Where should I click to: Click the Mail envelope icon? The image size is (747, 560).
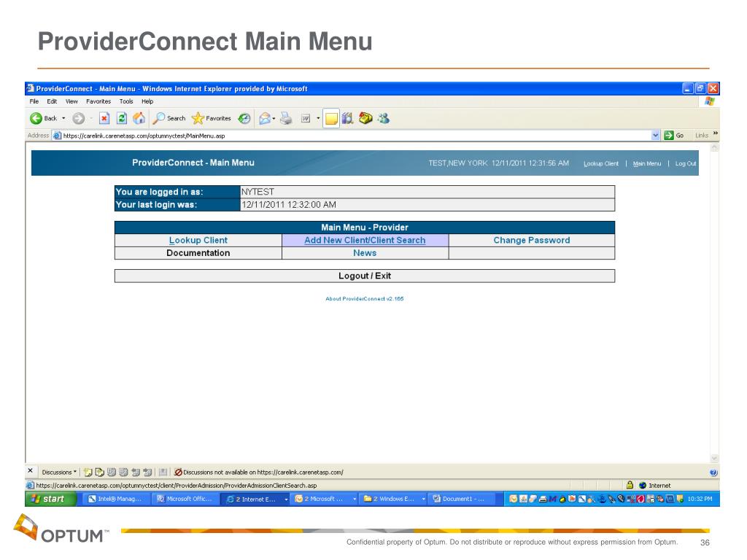(x=264, y=118)
